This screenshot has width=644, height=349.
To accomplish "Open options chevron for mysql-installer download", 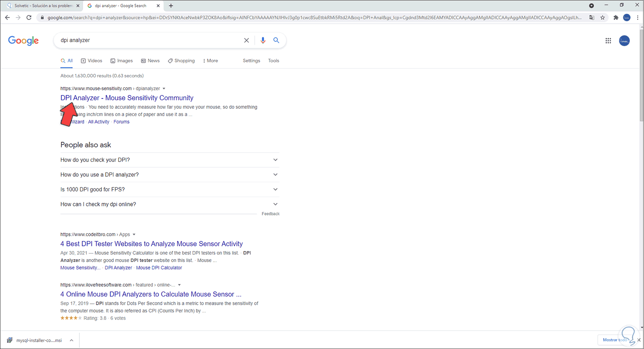I will tap(71, 340).
